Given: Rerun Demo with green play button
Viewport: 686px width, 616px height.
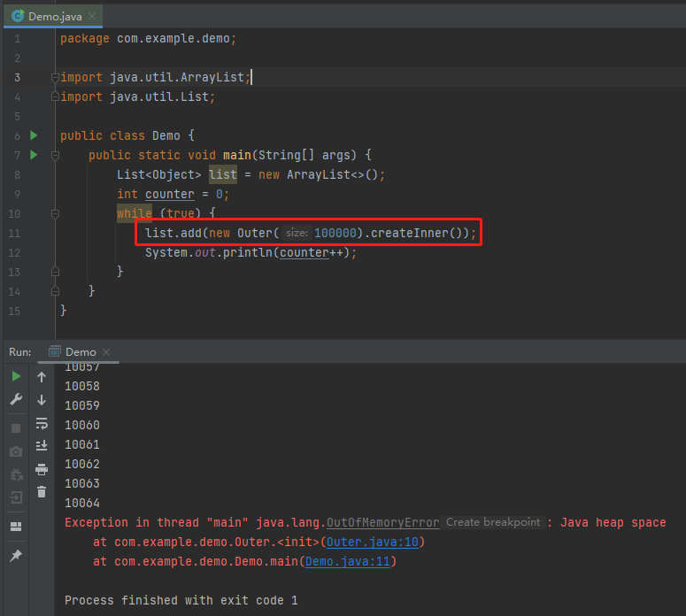Looking at the screenshot, I should coord(16,376).
